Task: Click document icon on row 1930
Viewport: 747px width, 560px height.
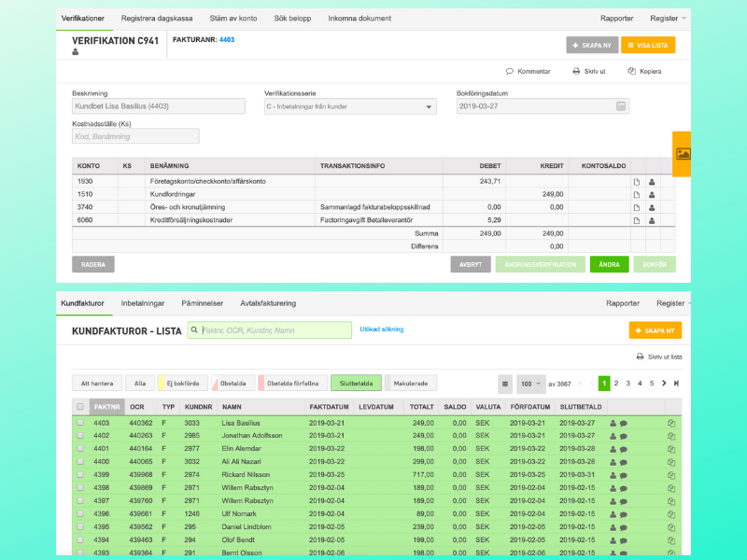Action: tap(637, 182)
